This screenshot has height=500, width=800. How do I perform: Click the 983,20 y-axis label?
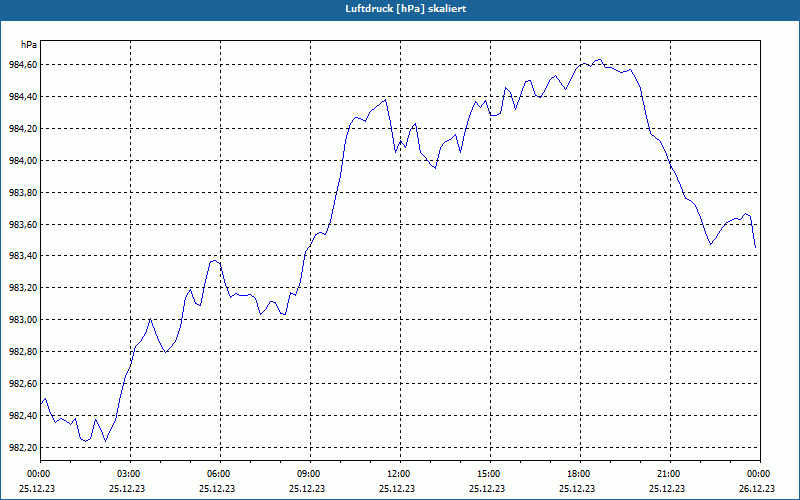(23, 288)
